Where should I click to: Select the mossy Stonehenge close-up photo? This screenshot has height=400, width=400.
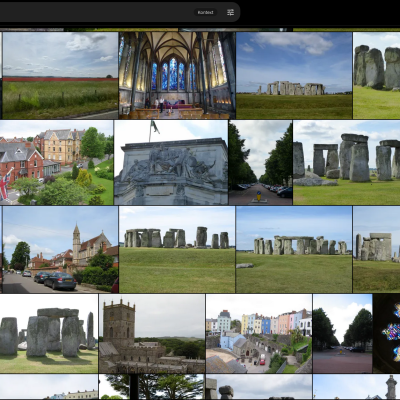(x=49, y=334)
